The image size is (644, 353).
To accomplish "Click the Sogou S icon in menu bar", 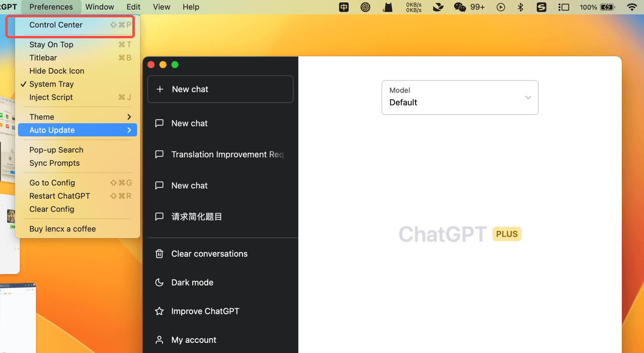I will (x=541, y=7).
